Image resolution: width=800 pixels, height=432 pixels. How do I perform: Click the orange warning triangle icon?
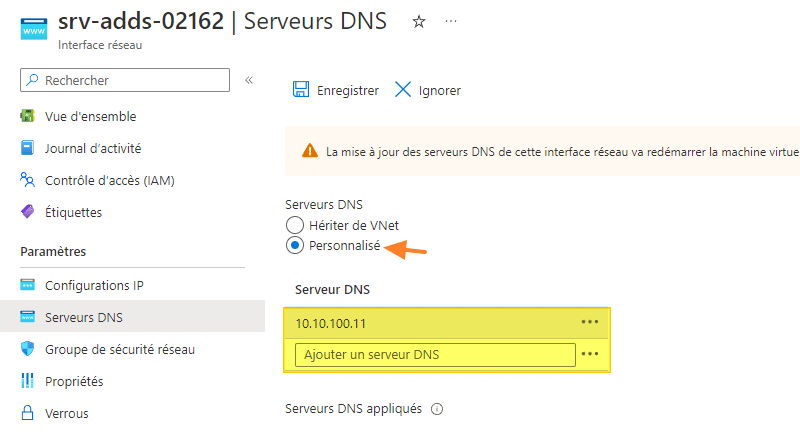click(310, 151)
